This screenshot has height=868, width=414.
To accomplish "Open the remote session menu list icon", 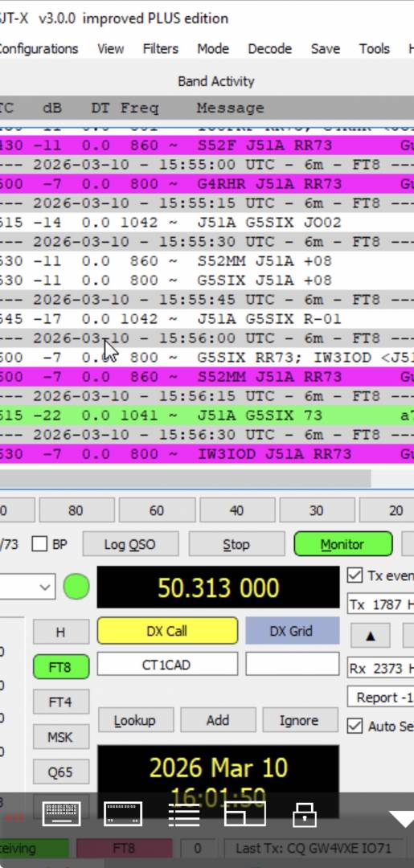I will (x=184, y=813).
